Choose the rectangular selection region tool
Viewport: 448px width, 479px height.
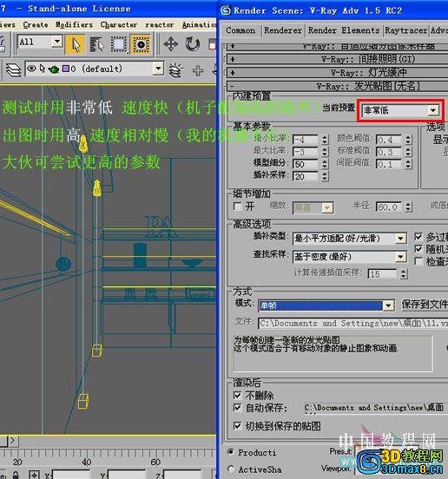tap(119, 44)
